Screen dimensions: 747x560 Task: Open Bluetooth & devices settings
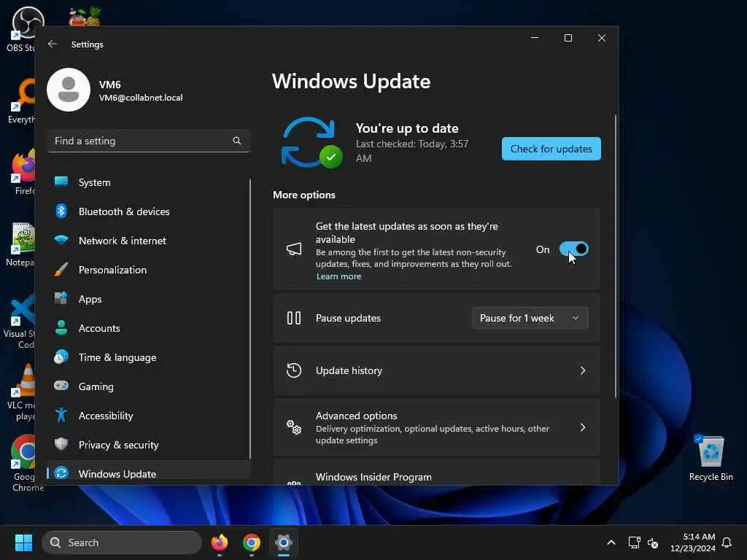[149, 211]
